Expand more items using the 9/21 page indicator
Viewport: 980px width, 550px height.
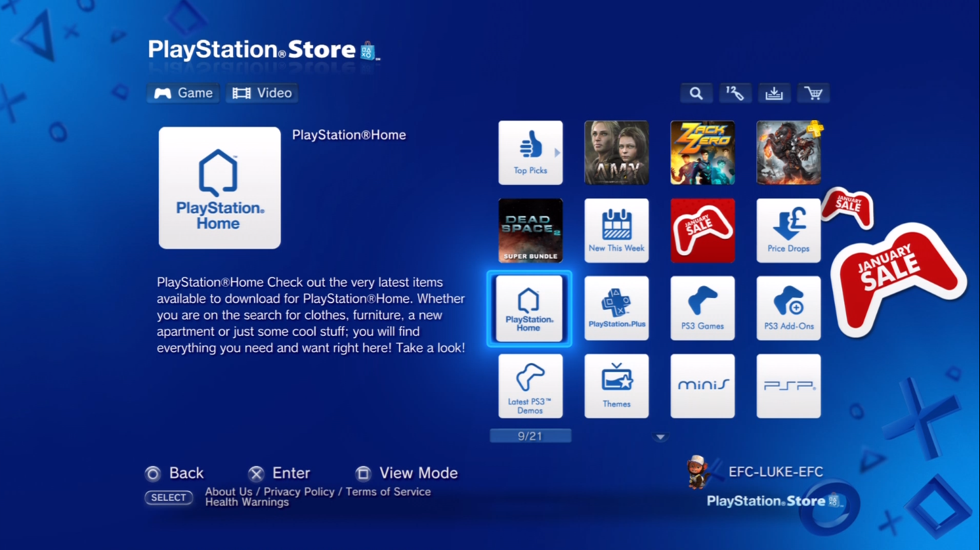pos(530,435)
